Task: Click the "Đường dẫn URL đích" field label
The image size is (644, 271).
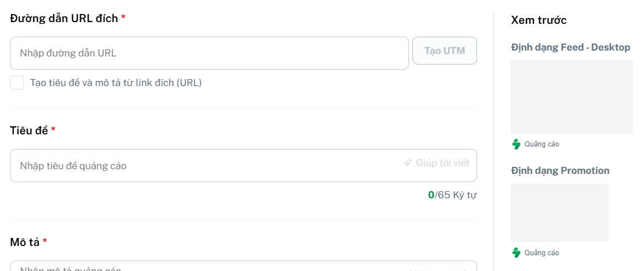Action: 64,19
